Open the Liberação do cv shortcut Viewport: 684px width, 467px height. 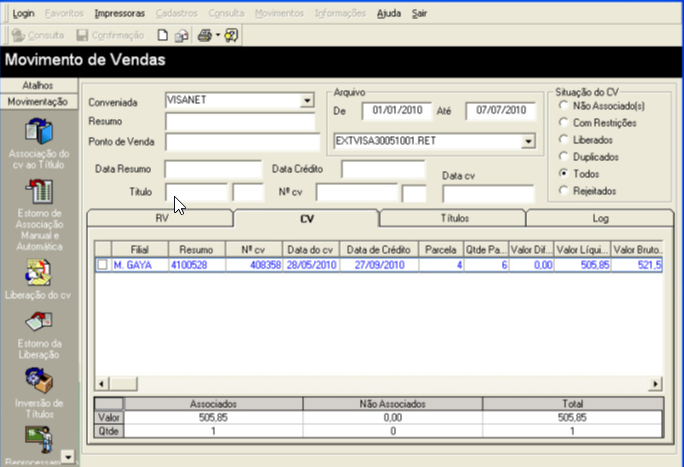pos(38,279)
